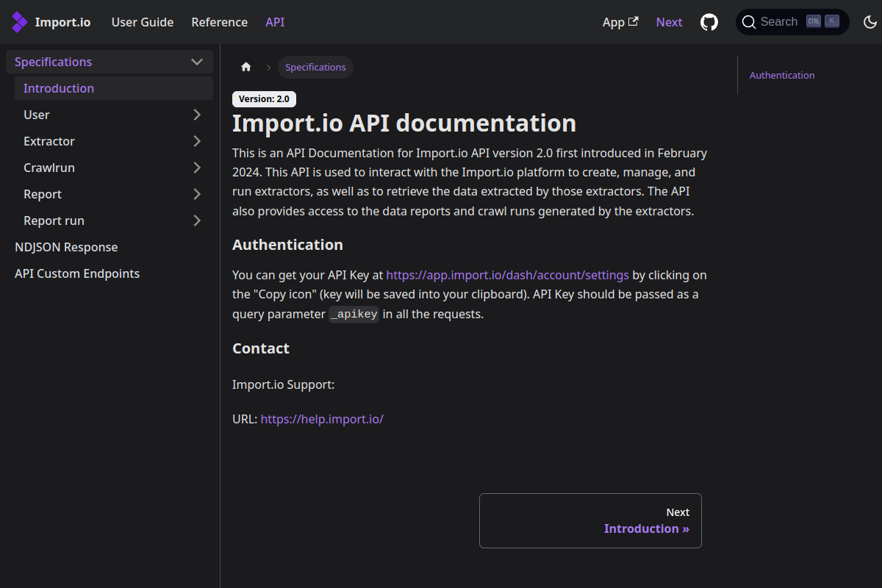
Task: Open App external link in the navbar
Action: (x=620, y=22)
